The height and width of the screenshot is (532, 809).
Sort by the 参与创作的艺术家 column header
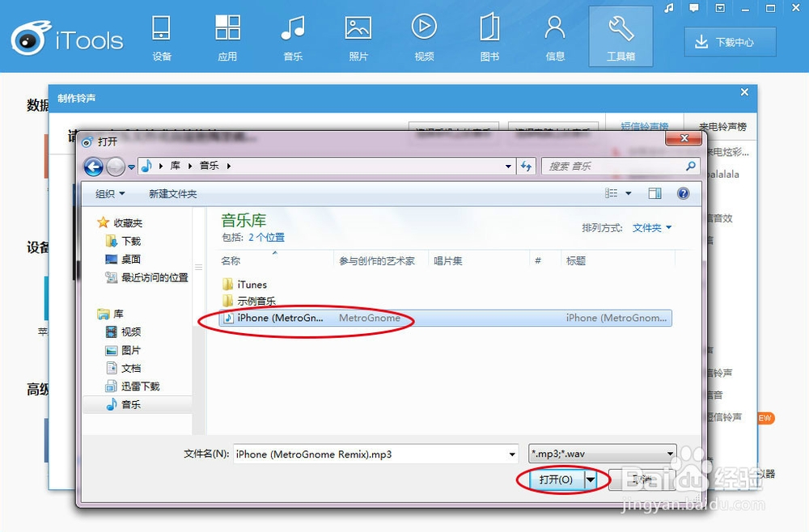coord(381,261)
